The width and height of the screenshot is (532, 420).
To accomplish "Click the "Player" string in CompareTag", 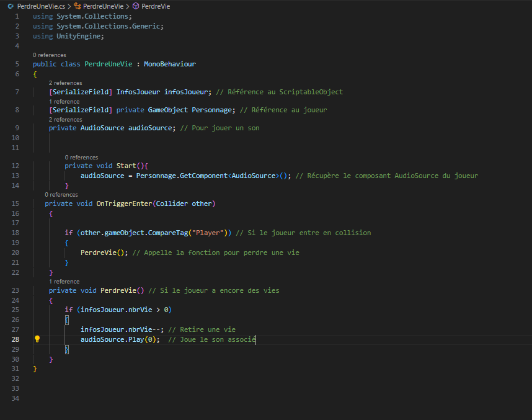I will coord(210,233).
